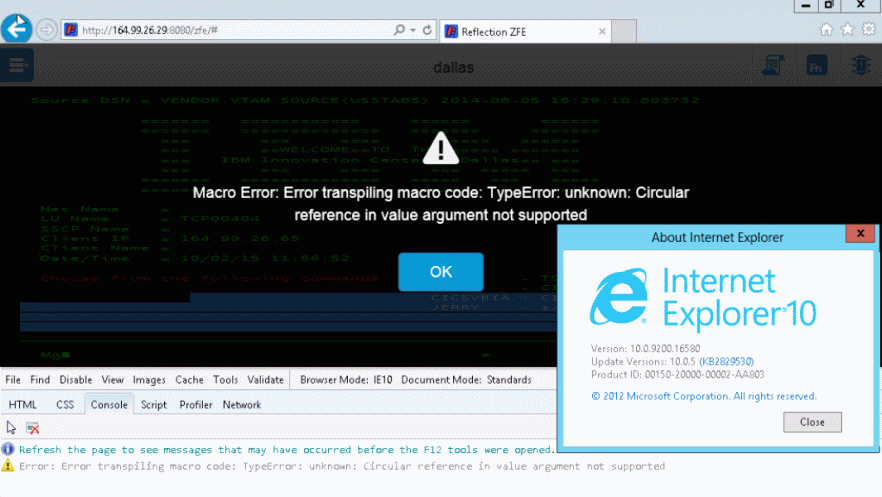This screenshot has width=882, height=497.
Task: Click the info icon beside Refresh message
Action: (8, 449)
